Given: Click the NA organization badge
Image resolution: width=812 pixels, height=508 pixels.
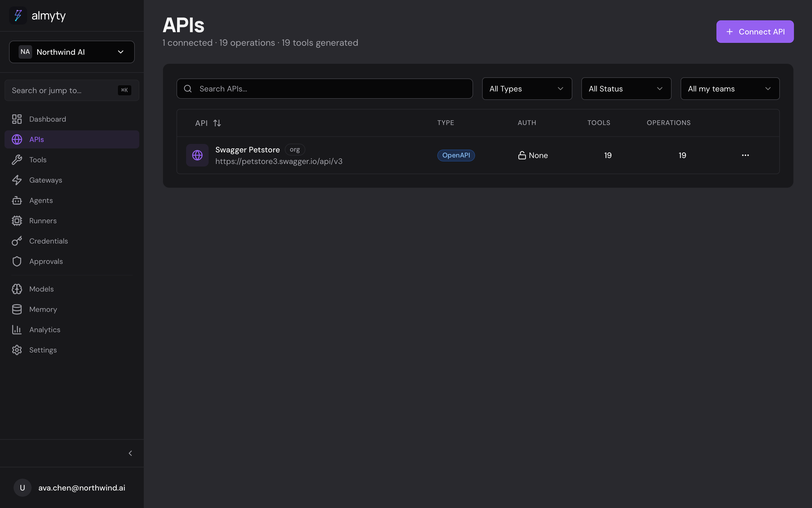Looking at the screenshot, I should click(x=25, y=52).
